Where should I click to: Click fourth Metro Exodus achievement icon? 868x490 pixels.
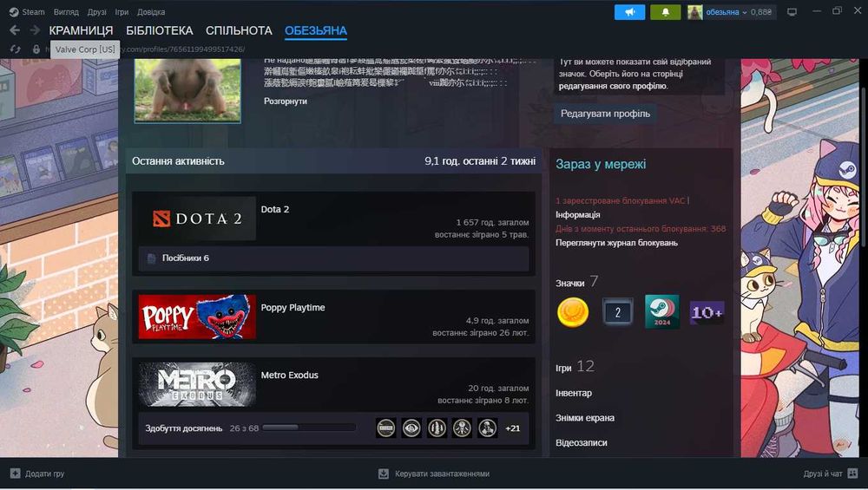(463, 428)
